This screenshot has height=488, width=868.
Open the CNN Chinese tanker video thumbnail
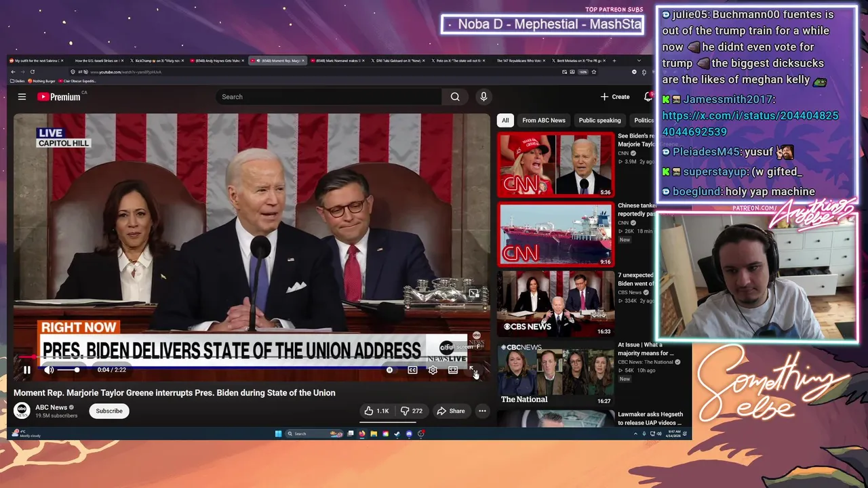coord(556,235)
